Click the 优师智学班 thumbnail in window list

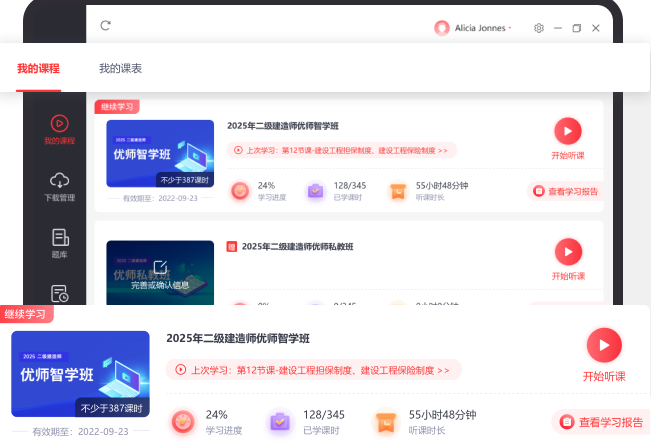tap(160, 154)
